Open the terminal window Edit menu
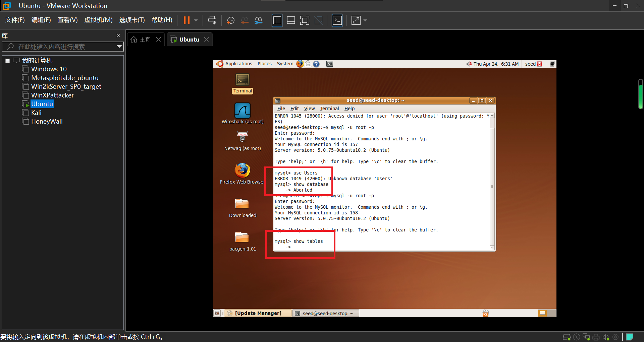 coord(294,109)
